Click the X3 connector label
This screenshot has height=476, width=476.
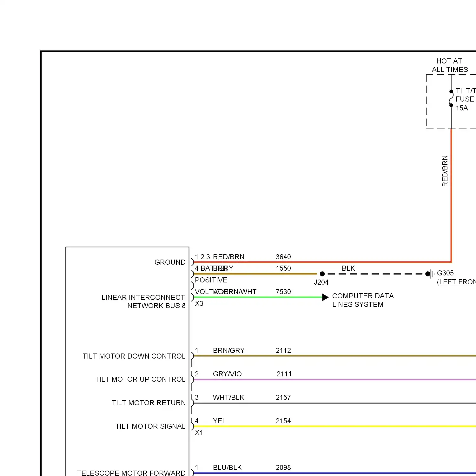(199, 303)
